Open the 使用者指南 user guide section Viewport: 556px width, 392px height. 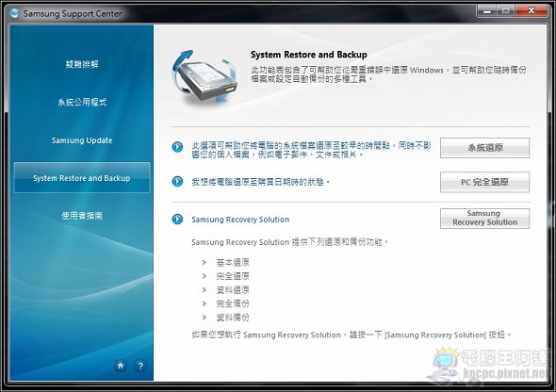tap(82, 216)
